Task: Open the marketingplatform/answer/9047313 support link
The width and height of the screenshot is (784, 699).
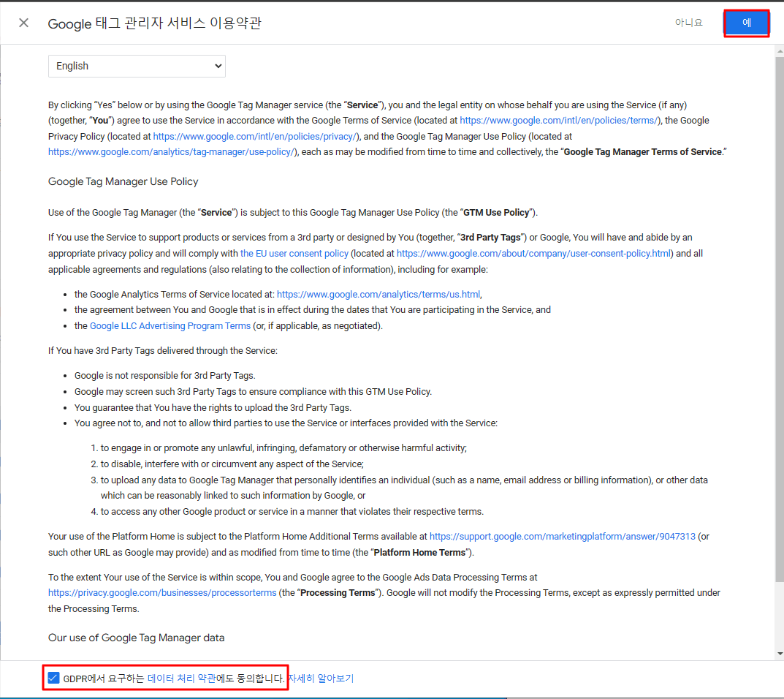Action: 562,537
